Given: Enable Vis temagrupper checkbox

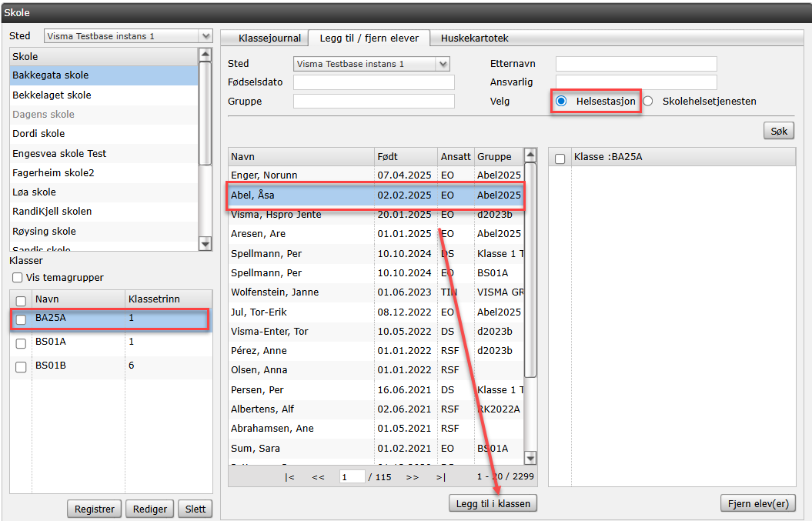Looking at the screenshot, I should point(17,278).
